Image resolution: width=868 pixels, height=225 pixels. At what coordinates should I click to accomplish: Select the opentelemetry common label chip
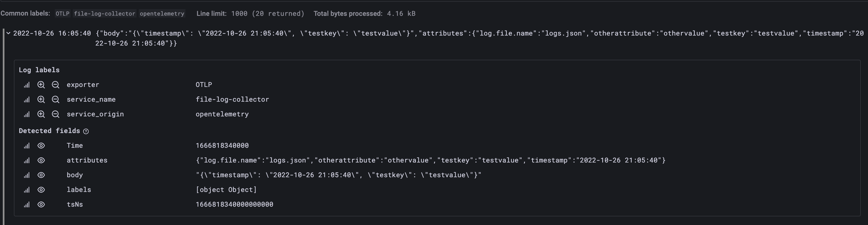tap(162, 14)
